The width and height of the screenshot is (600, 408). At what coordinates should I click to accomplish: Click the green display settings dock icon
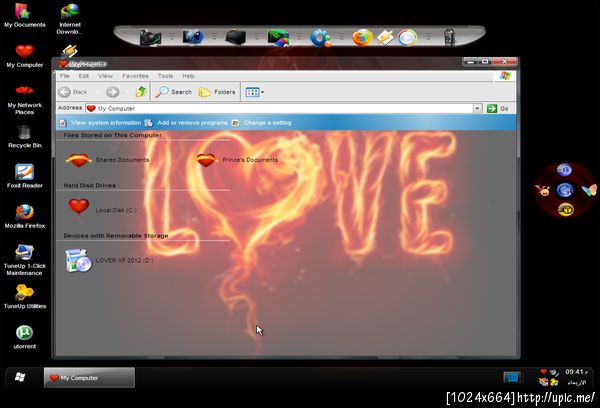(278, 38)
